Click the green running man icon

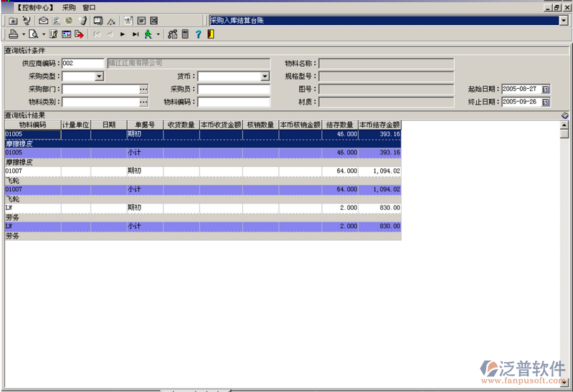point(148,34)
